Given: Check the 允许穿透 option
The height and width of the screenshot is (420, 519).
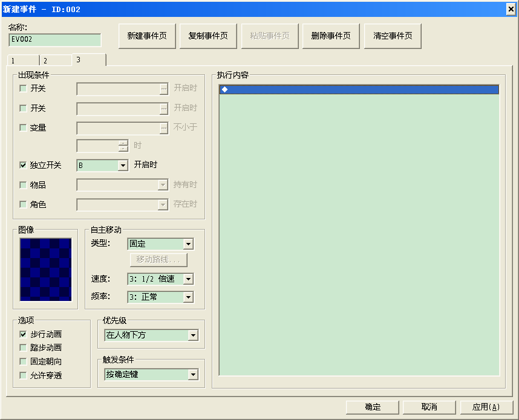Looking at the screenshot, I should (x=23, y=375).
